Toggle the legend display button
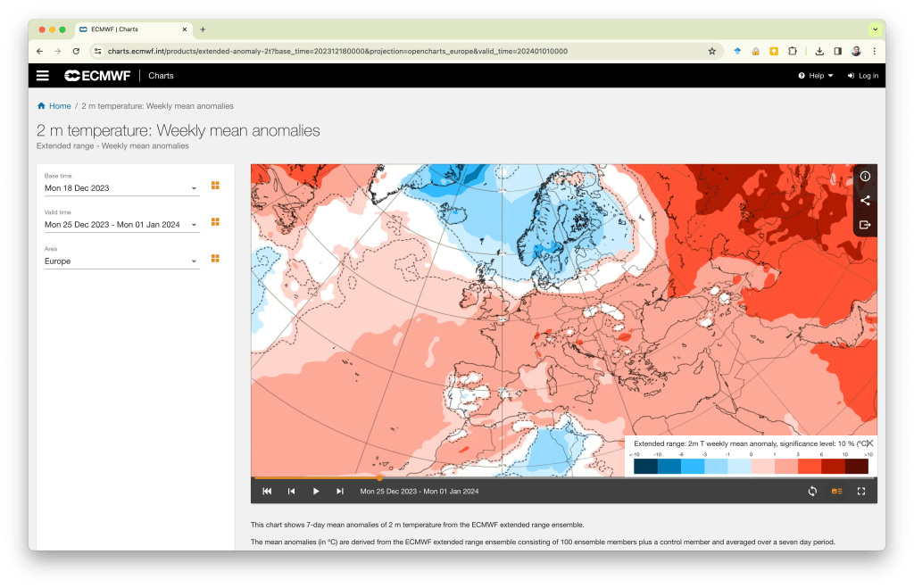 [x=837, y=491]
